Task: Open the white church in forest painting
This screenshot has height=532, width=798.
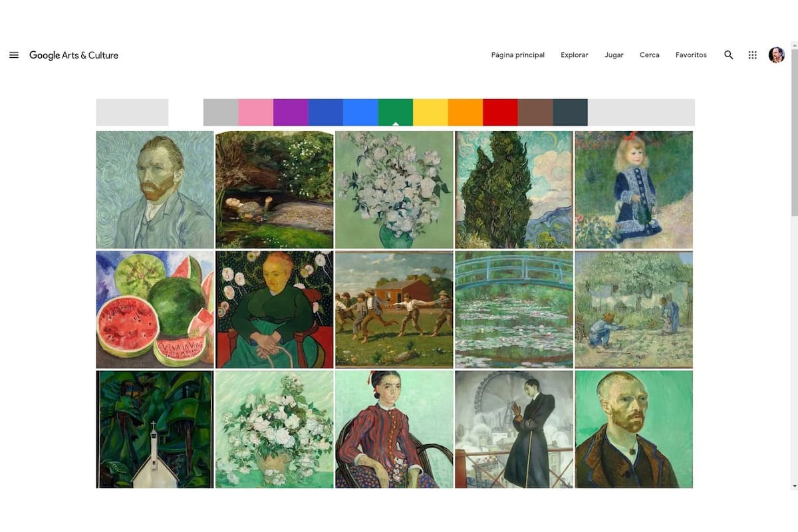Action: (x=155, y=429)
